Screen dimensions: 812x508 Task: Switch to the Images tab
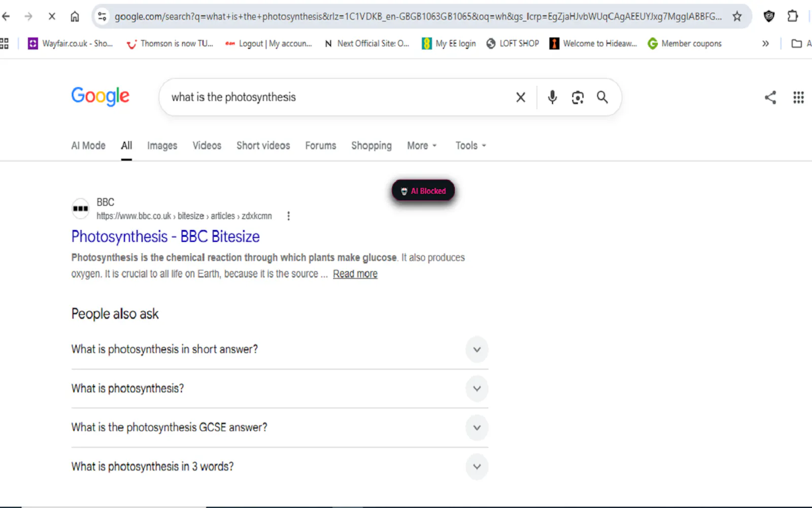coord(162,146)
